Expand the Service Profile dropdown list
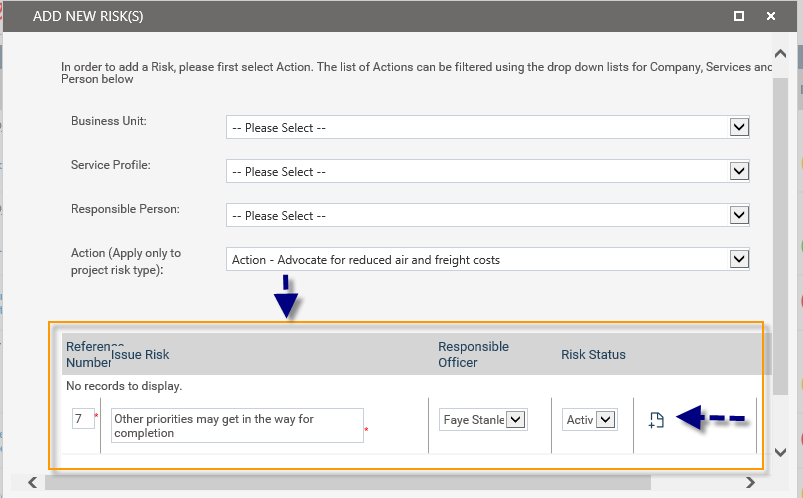The height and width of the screenshot is (498, 803). pos(739,171)
